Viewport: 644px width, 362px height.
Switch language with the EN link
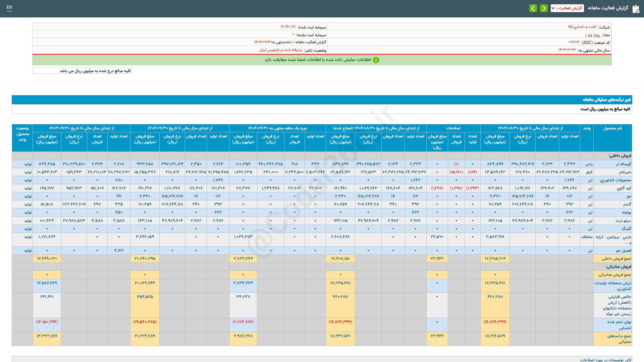9,7
